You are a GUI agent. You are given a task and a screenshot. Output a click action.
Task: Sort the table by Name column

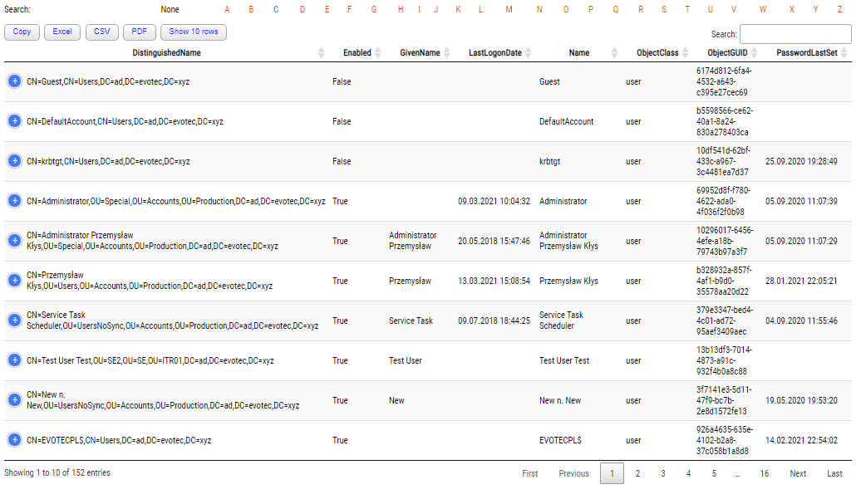pos(578,52)
